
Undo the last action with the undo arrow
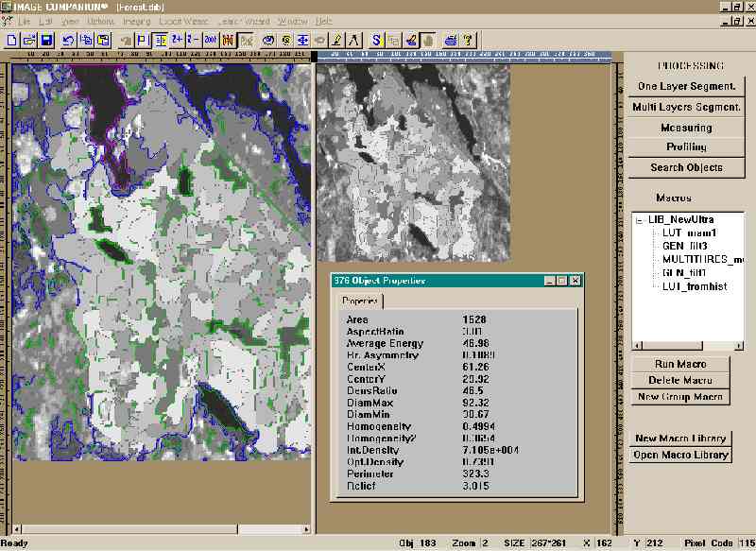click(67, 40)
